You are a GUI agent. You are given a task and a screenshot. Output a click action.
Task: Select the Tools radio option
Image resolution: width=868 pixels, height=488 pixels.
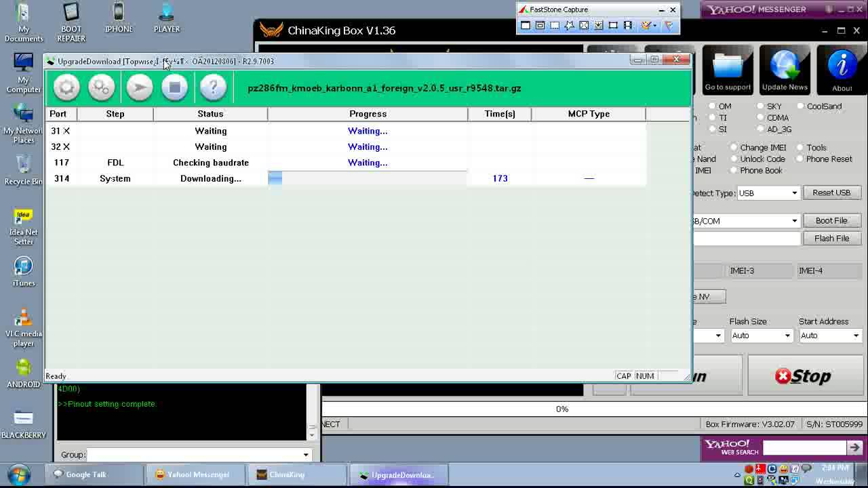click(800, 148)
